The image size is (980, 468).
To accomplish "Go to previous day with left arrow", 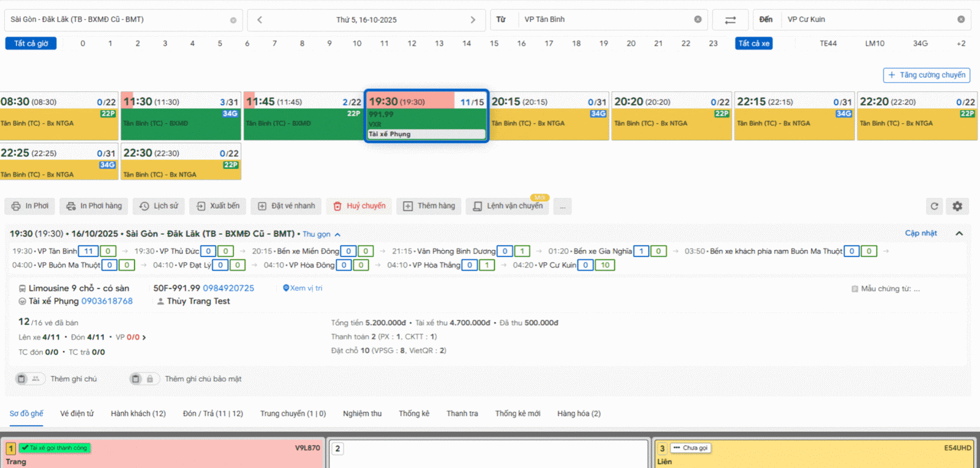I will click(x=260, y=20).
